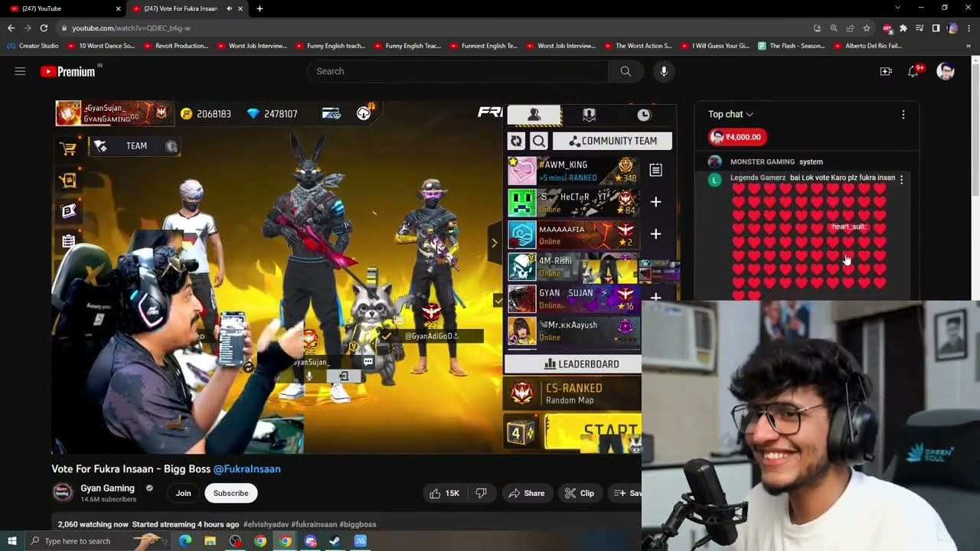This screenshot has height=551, width=980.
Task: Like the video with 15K likes
Action: click(x=444, y=493)
